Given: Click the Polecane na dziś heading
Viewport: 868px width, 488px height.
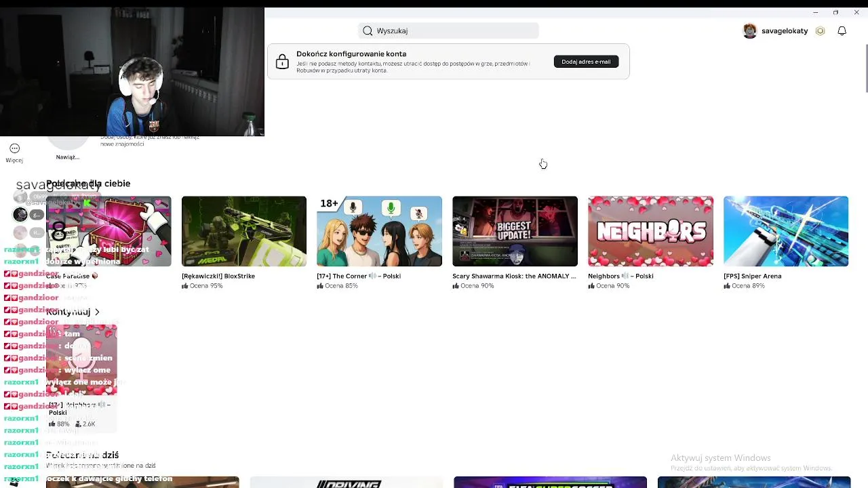Looking at the screenshot, I should click(82, 455).
